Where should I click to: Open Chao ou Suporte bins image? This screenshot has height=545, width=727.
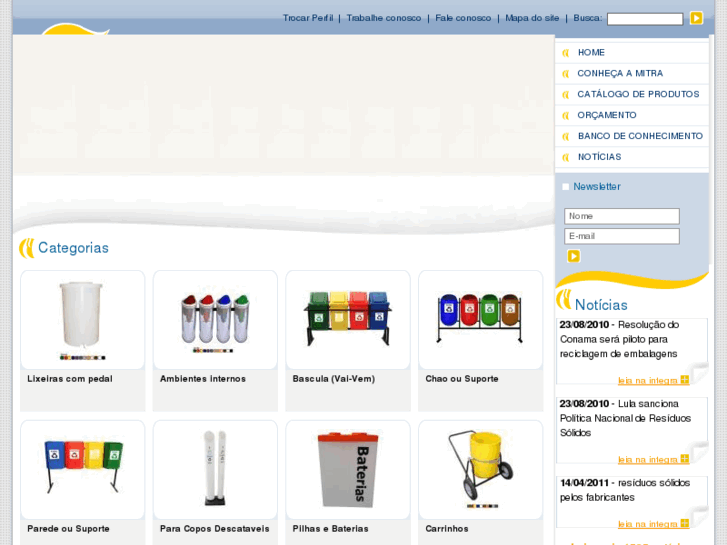click(x=480, y=320)
